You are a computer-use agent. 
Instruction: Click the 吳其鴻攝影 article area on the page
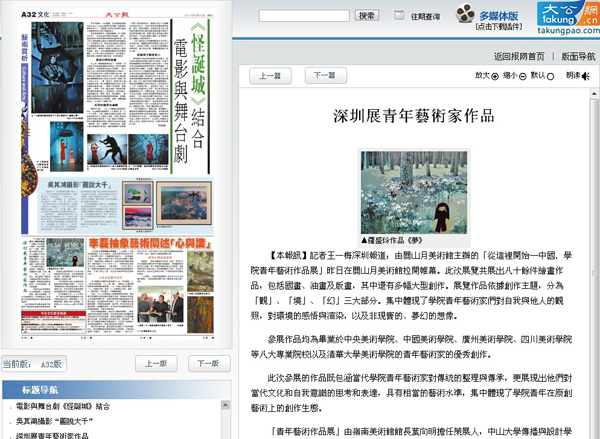click(x=126, y=206)
